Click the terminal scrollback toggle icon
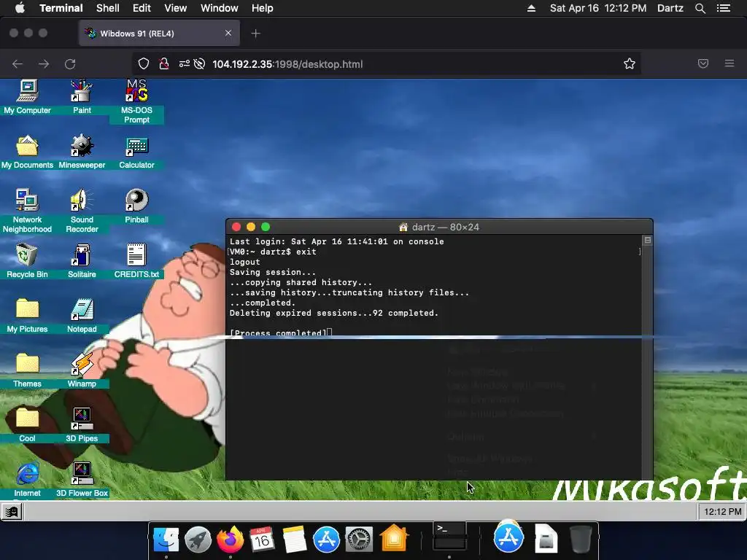 pos(647,241)
